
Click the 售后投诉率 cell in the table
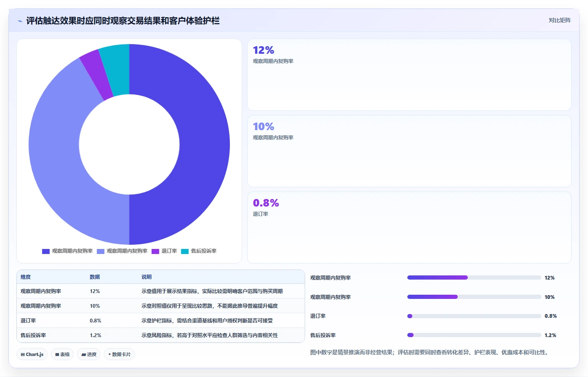pos(33,335)
